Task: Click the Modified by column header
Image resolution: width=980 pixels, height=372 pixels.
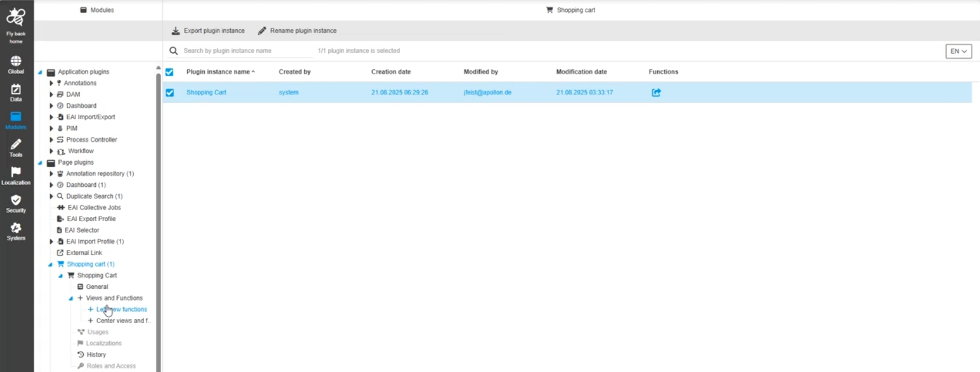Action: click(481, 72)
